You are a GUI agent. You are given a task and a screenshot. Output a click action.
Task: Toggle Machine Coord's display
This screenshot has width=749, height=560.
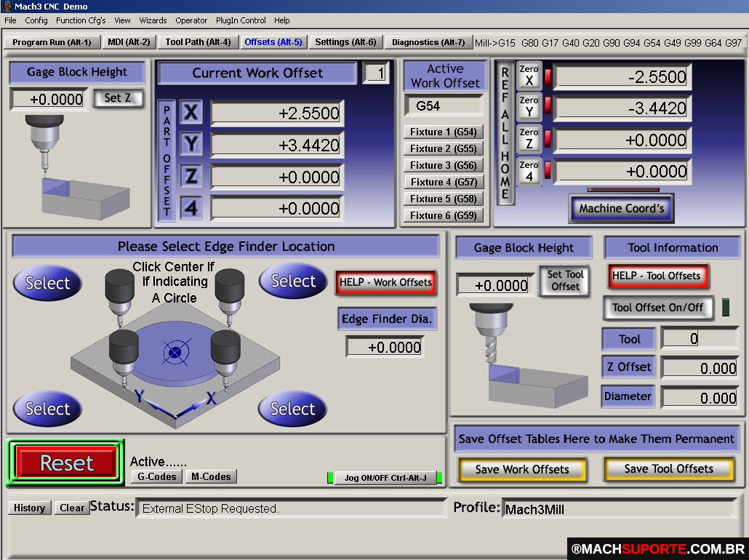[622, 208]
